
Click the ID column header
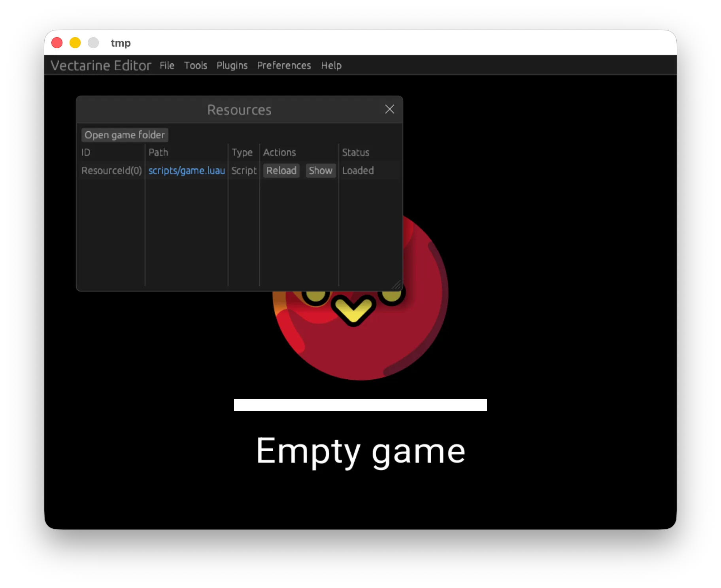[x=86, y=152]
